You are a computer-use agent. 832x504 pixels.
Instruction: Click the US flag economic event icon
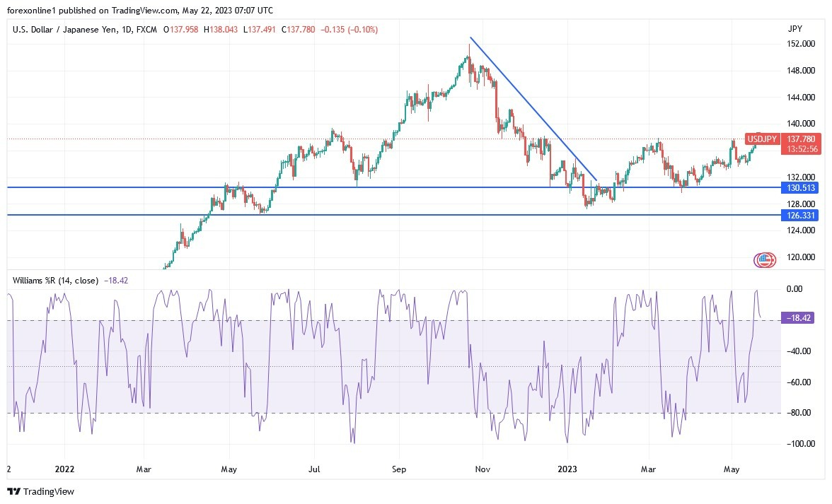pos(764,260)
